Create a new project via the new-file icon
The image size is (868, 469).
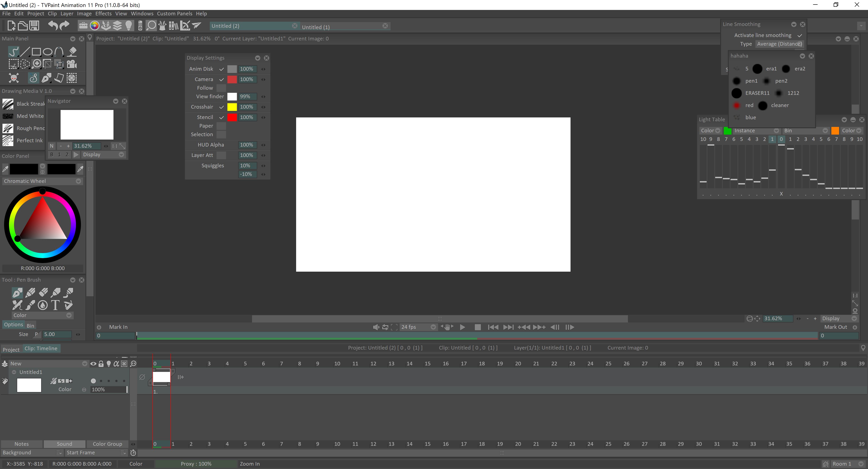tap(11, 26)
